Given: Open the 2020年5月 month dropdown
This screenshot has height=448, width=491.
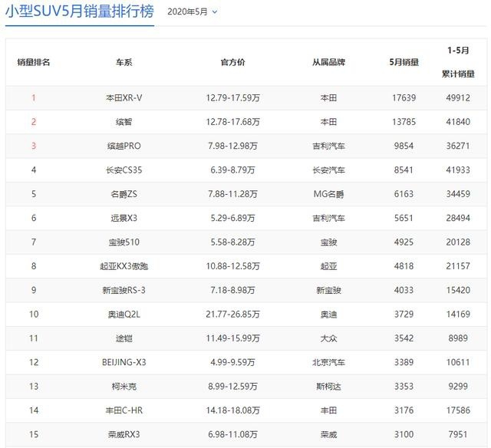Looking at the screenshot, I should [193, 12].
